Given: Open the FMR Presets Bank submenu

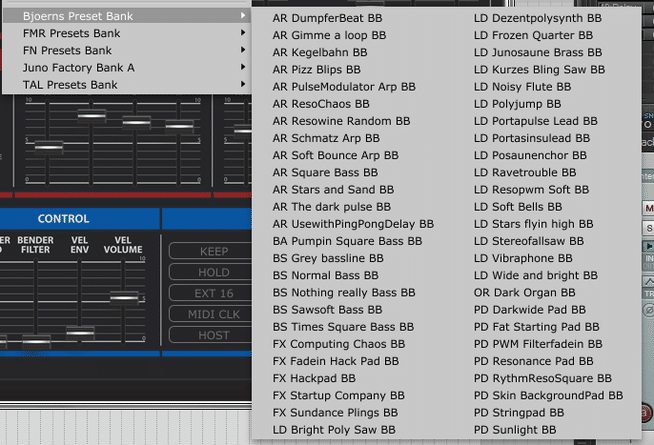Looking at the screenshot, I should (127, 33).
